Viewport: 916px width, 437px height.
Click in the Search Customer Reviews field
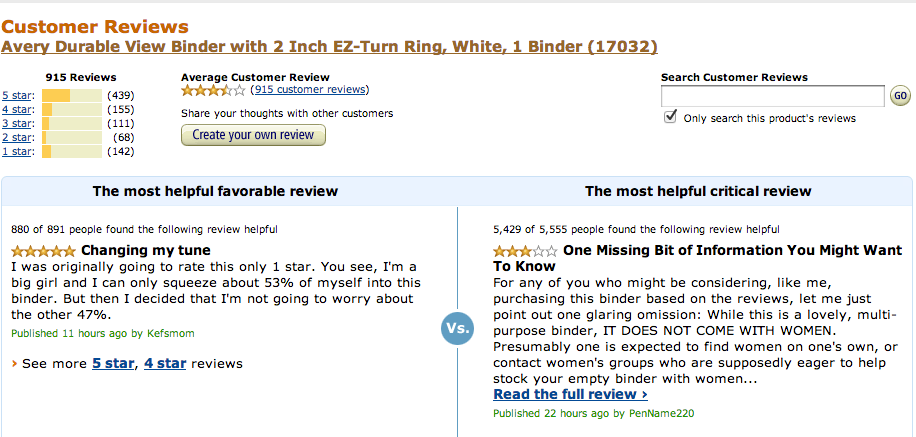[772, 96]
